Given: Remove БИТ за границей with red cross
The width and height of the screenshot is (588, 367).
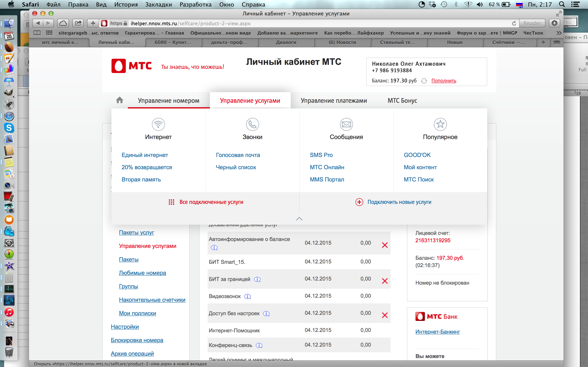Looking at the screenshot, I should [385, 281].
